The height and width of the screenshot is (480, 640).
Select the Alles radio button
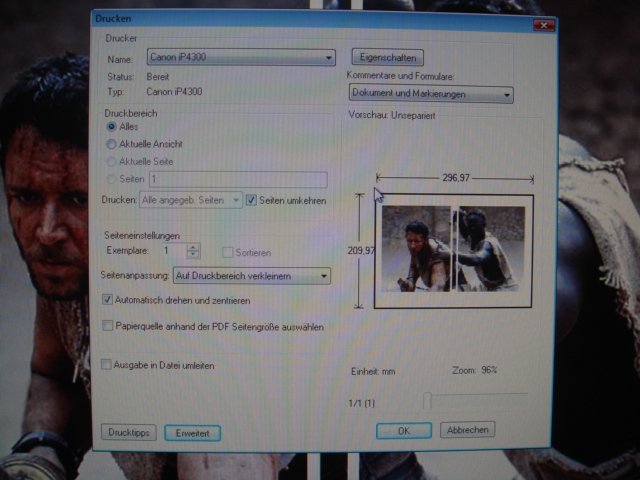[112, 127]
